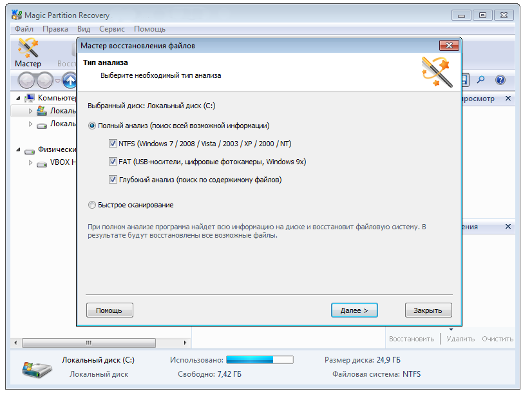
Task: Collapse the Физические диски tree node
Action: 18,149
